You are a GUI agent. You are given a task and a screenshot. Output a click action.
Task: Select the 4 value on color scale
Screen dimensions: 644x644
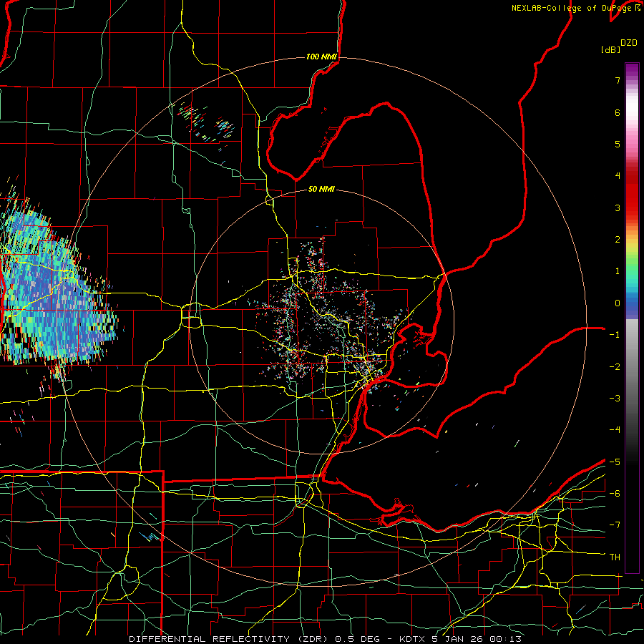[618, 176]
